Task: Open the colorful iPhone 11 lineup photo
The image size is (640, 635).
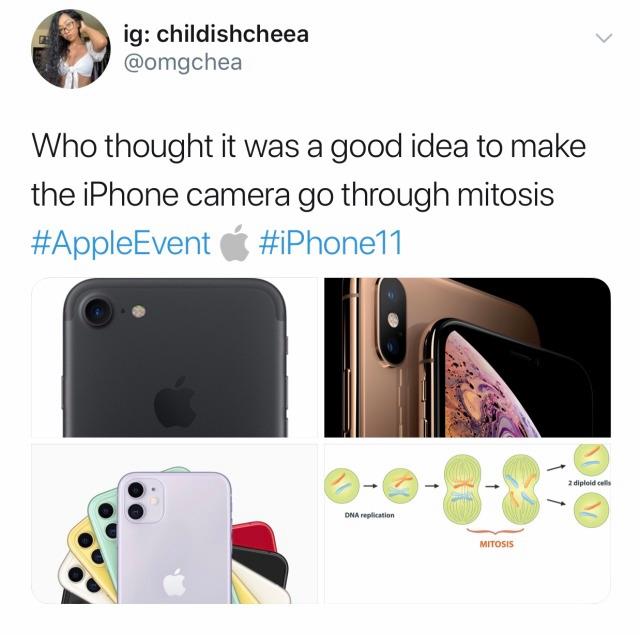Action: click(x=174, y=524)
